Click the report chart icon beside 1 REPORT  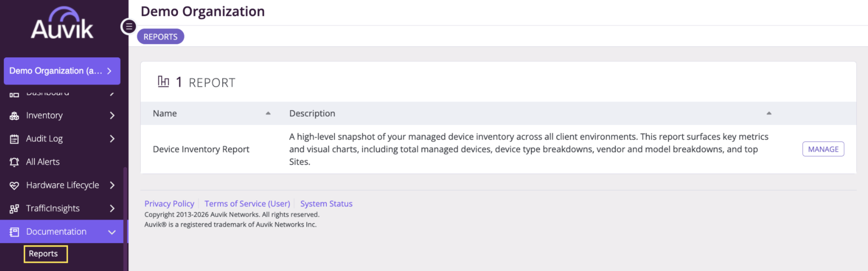point(163,81)
